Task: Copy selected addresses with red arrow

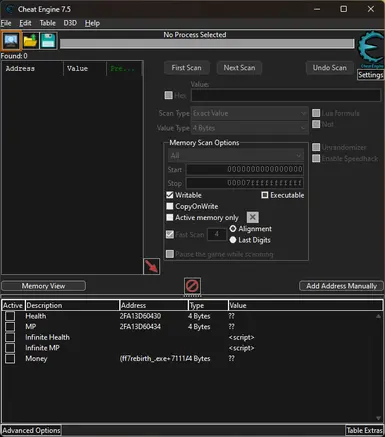Action: (151, 266)
